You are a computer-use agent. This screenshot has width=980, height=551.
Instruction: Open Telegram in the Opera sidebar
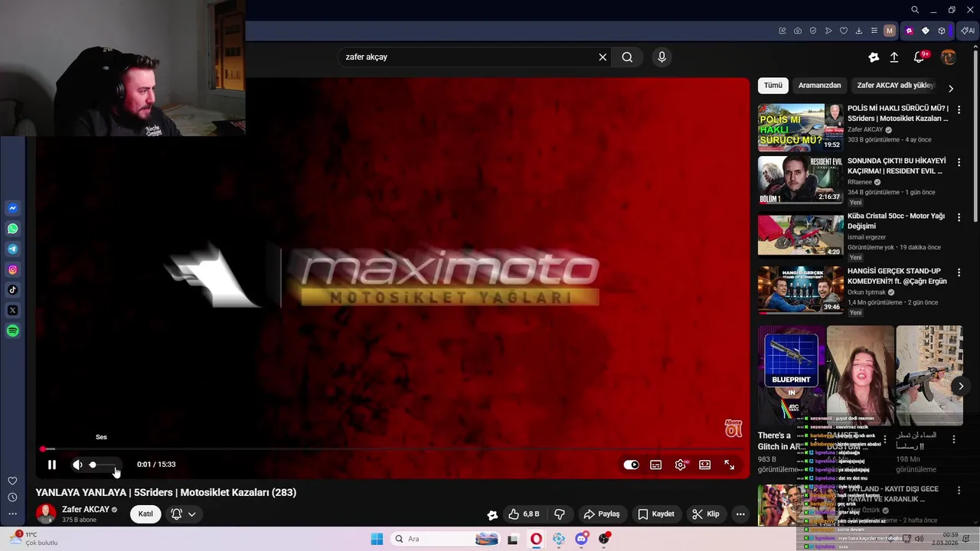[x=13, y=249]
